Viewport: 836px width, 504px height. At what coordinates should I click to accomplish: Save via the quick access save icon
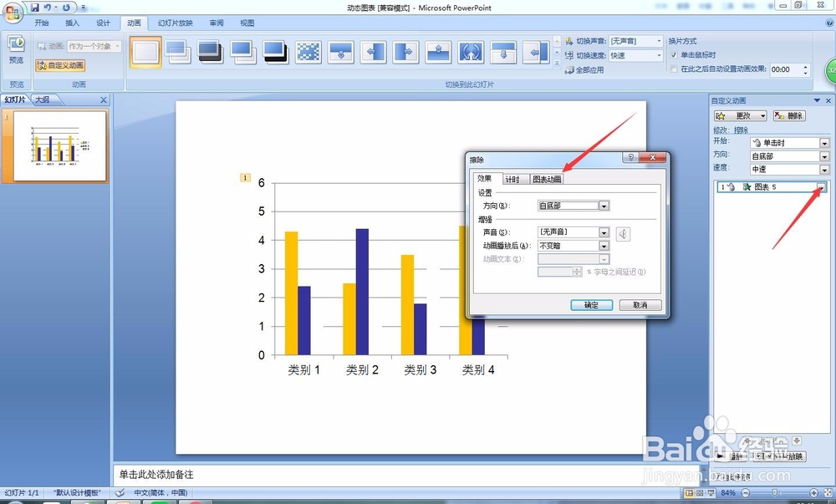pos(35,8)
